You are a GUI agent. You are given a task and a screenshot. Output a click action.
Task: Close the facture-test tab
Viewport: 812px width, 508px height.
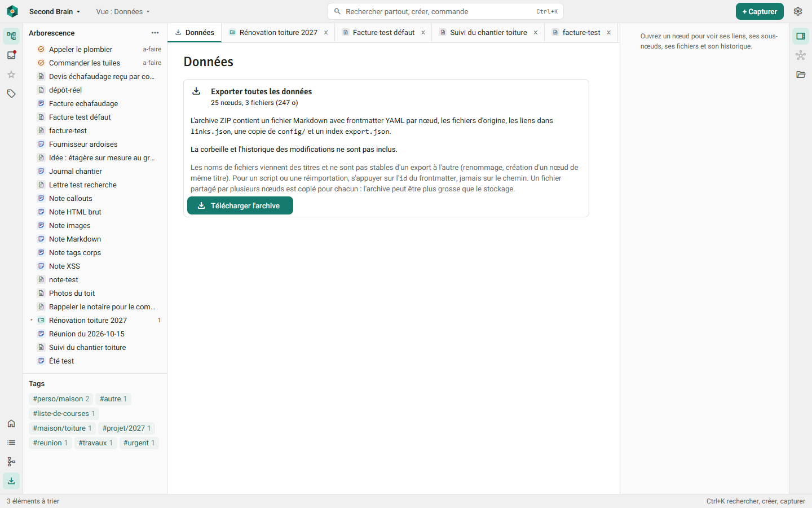point(609,33)
